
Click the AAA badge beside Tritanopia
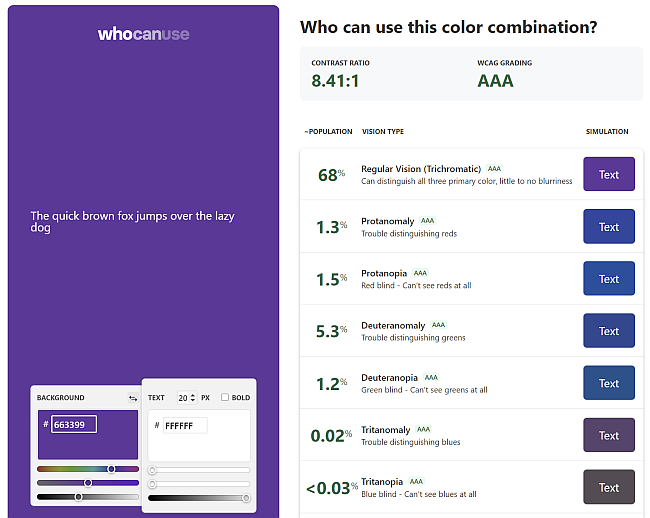[x=416, y=482]
